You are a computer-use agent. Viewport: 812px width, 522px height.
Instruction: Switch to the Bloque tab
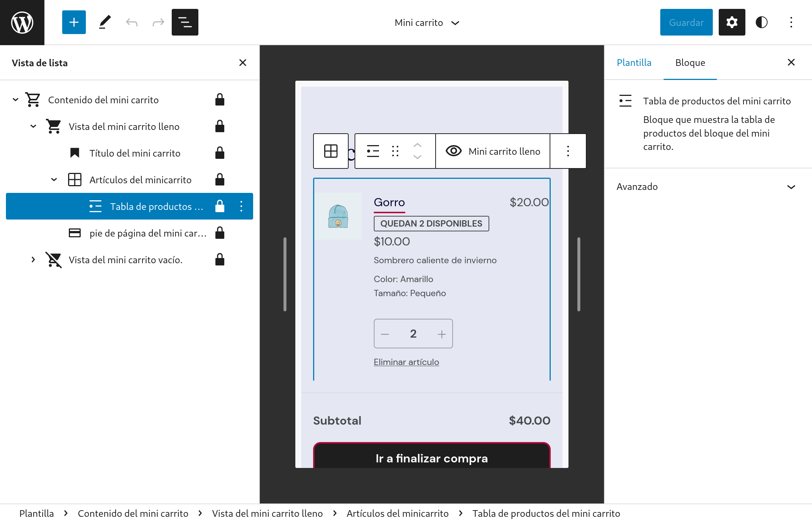pos(690,63)
